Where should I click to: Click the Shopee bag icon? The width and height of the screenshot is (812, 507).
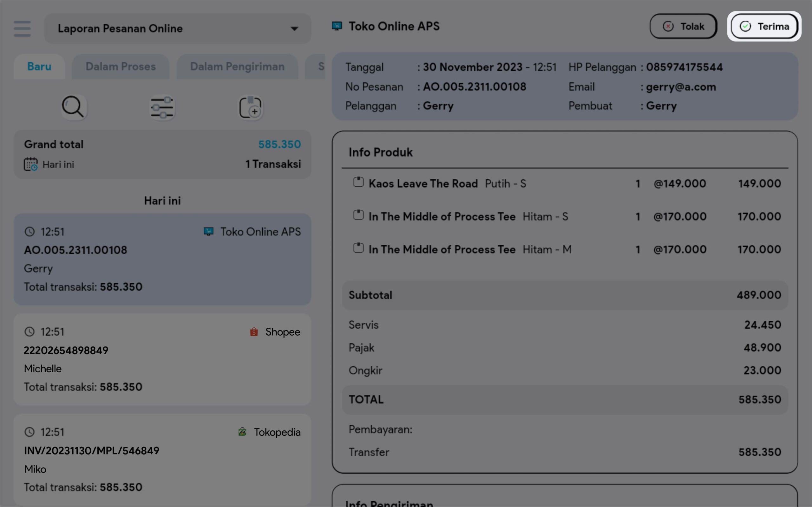(x=254, y=332)
